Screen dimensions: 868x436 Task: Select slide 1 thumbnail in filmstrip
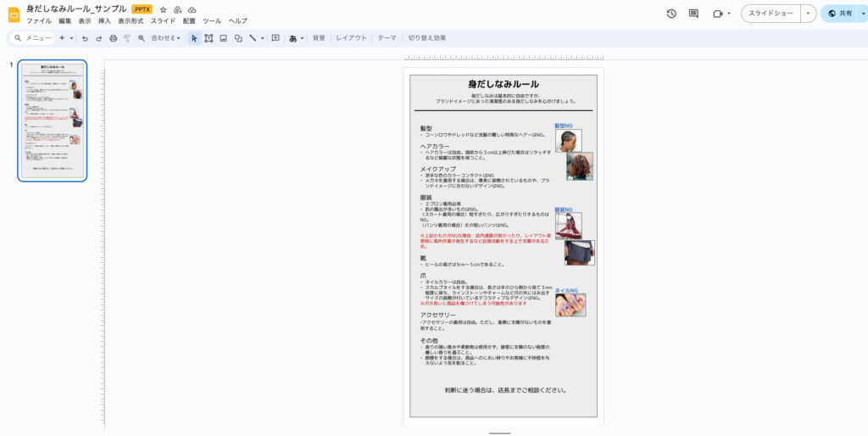pos(53,120)
